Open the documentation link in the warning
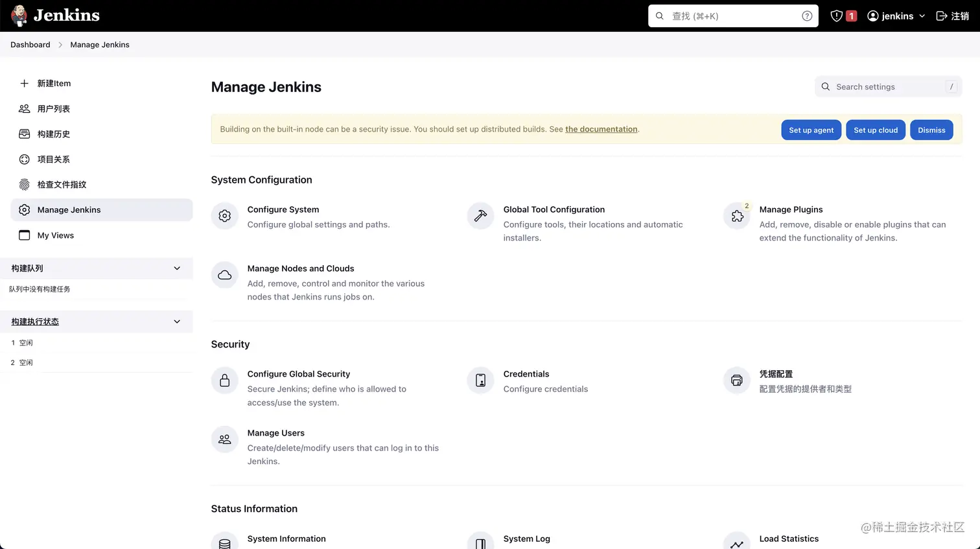This screenshot has width=980, height=549. (x=601, y=129)
